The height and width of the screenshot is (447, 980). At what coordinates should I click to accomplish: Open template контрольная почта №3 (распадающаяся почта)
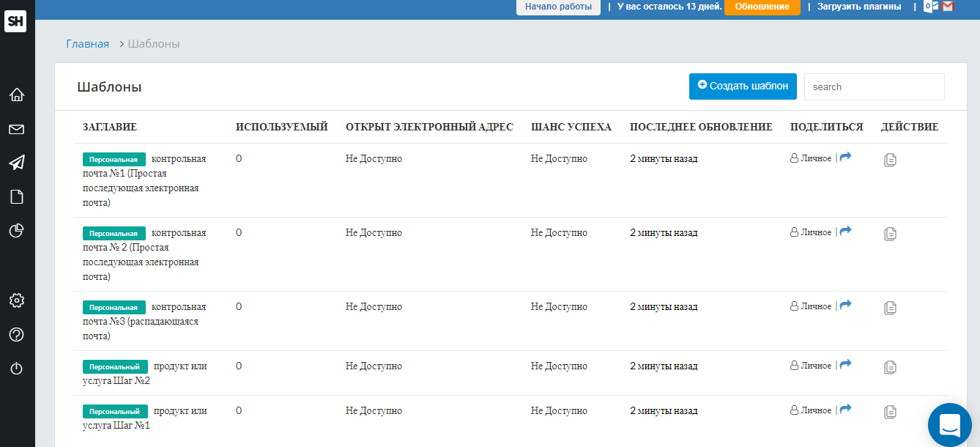click(144, 321)
